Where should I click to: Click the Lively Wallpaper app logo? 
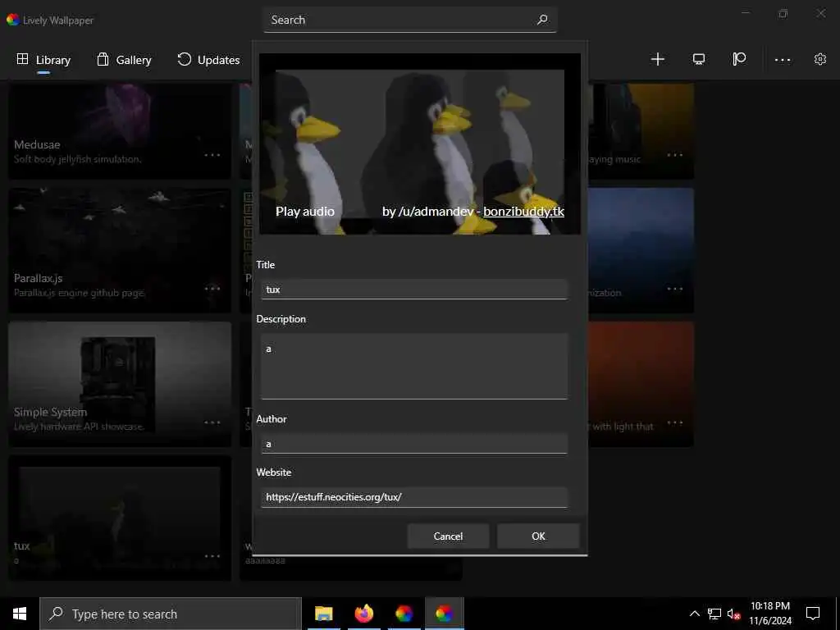[x=13, y=20]
